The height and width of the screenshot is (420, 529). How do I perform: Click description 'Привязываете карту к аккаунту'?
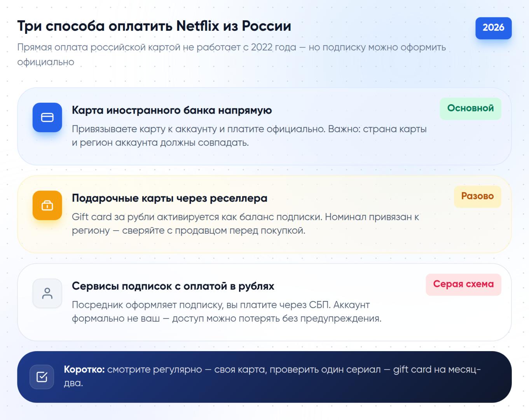coord(249,136)
